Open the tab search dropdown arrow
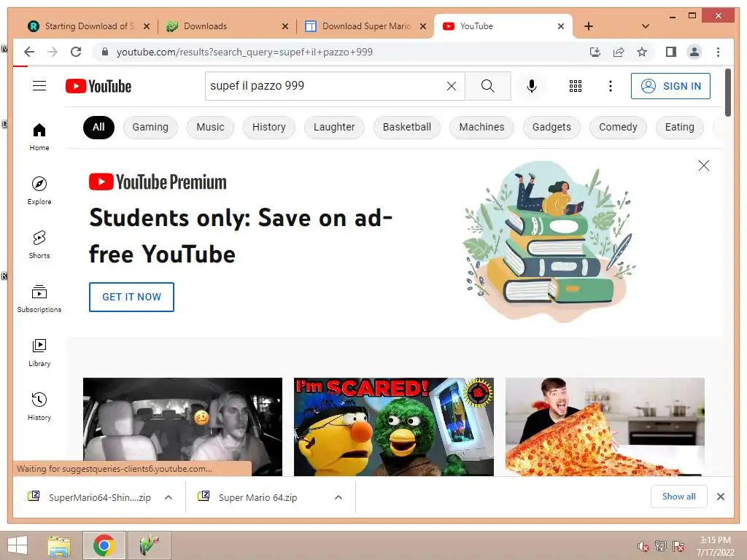 645,26
